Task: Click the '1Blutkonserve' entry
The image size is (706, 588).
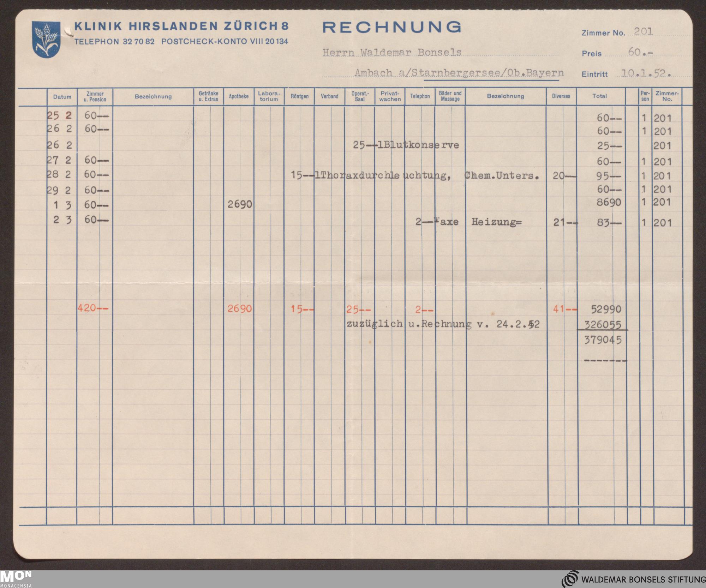Action: click(x=419, y=145)
